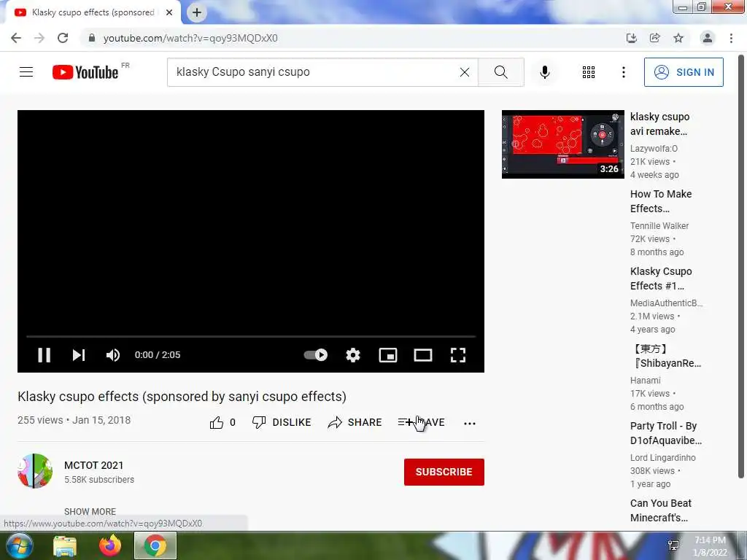Click the Tennille Walker channel name
Image resolution: width=747 pixels, height=560 pixels.
pyautogui.click(x=659, y=226)
